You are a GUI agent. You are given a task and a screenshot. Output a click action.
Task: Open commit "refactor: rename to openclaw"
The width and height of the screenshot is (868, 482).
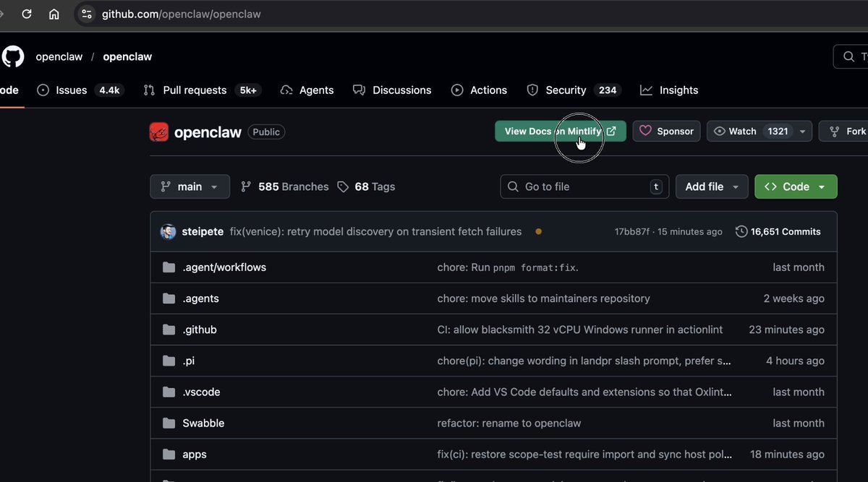tap(509, 423)
